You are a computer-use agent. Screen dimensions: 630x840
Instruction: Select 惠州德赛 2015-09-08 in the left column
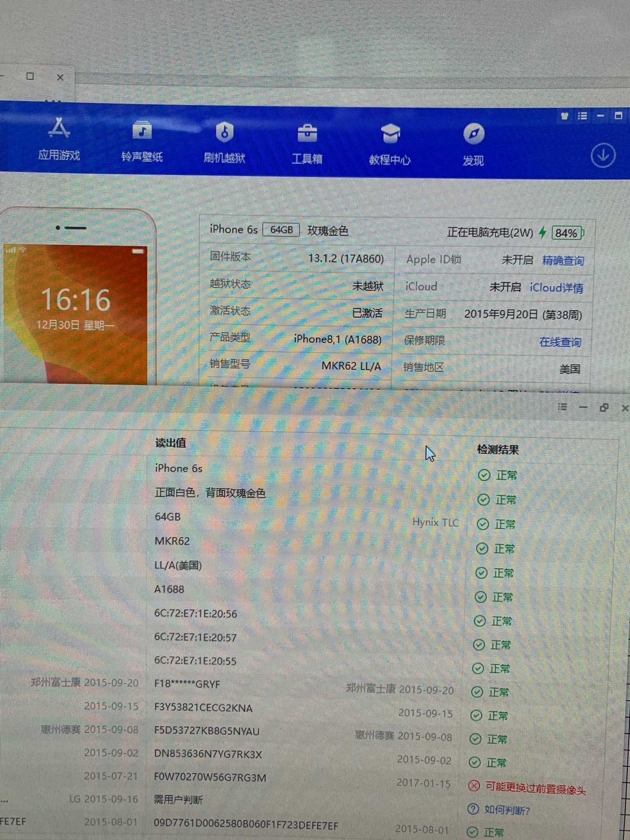[89, 729]
